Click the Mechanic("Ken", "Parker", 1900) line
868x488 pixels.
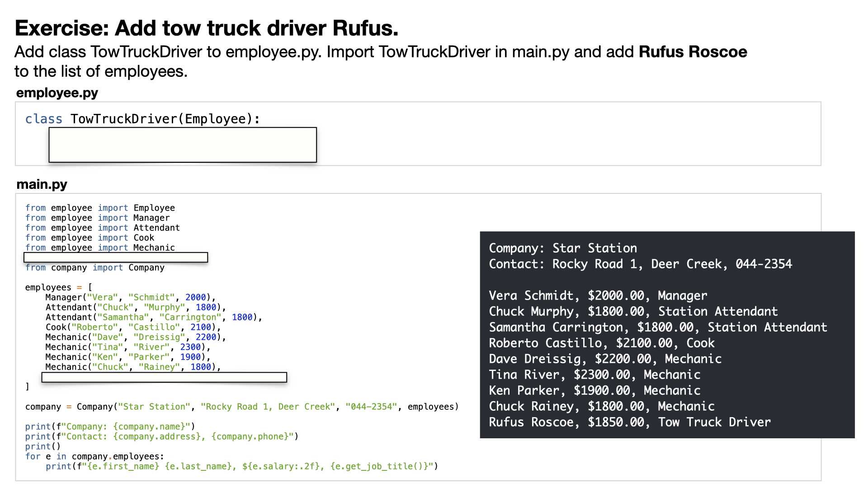tap(128, 357)
